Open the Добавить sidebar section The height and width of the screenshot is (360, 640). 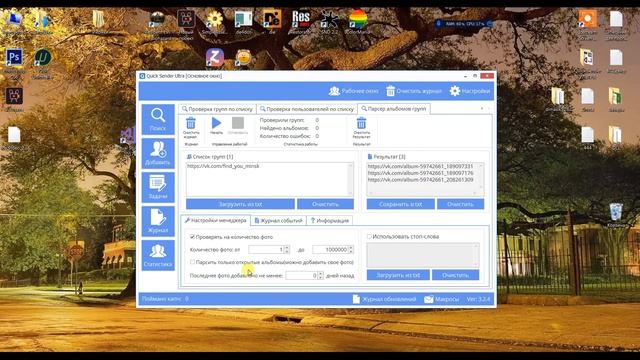(158, 153)
